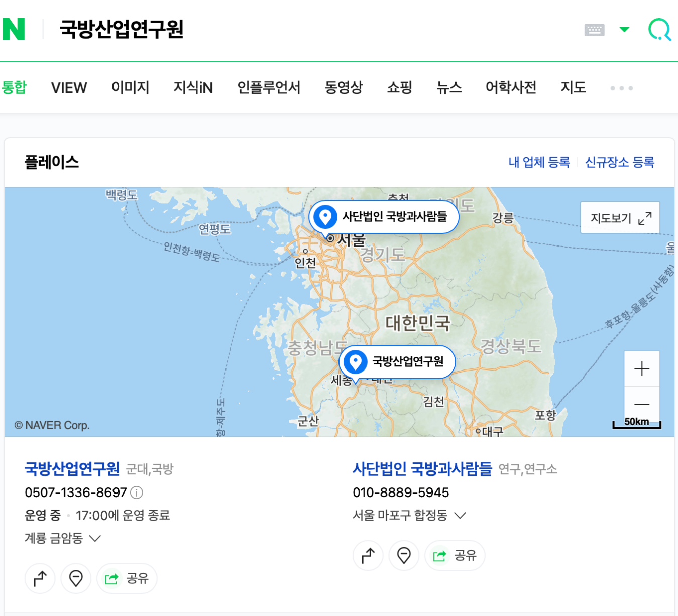This screenshot has height=616, width=678.
Task: Click the location pin icon under 사단법인 국방과사람들
Action: click(x=404, y=555)
